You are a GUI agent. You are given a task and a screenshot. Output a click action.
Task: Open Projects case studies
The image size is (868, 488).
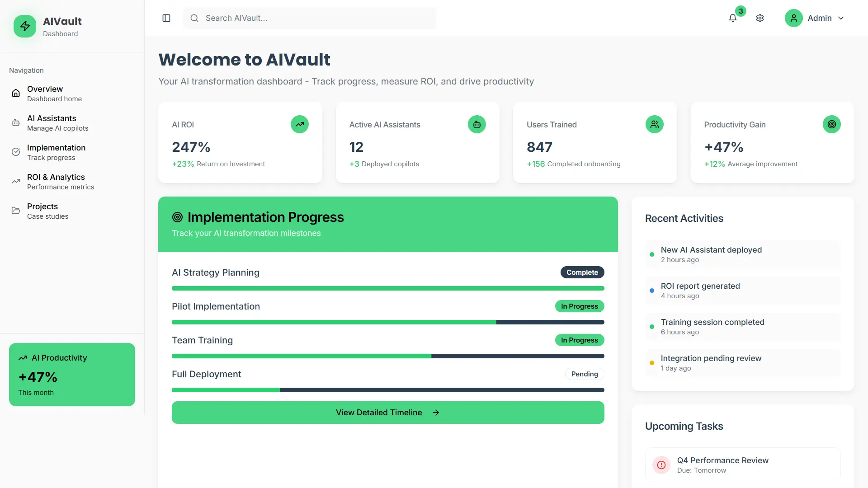tap(72, 211)
